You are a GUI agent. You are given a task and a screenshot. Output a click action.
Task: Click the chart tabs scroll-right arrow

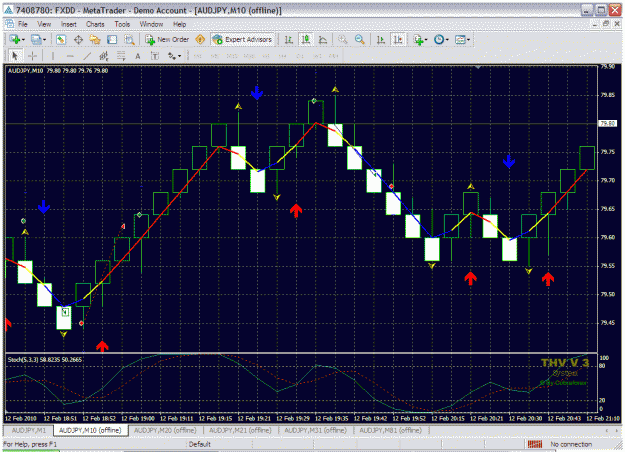[617, 430]
